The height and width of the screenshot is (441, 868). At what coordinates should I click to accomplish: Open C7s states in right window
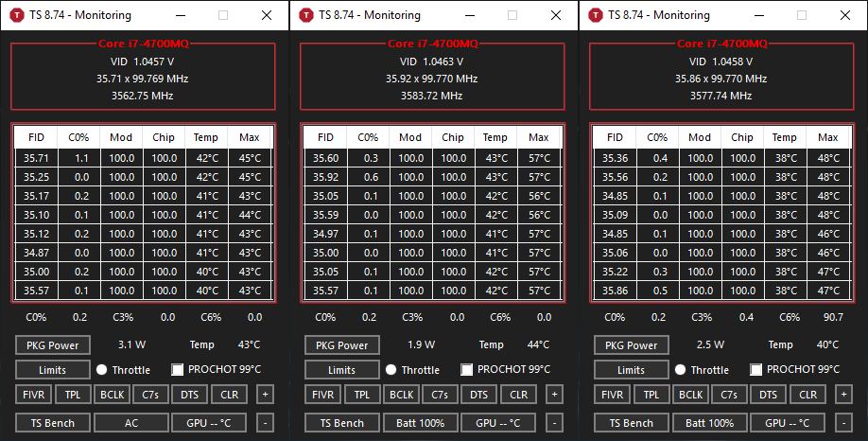point(729,395)
